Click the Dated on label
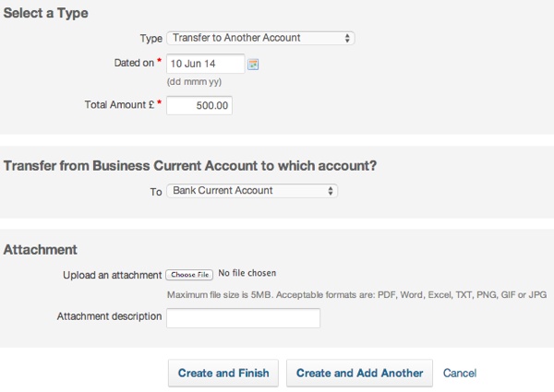This screenshot has height=392, width=554. click(132, 63)
